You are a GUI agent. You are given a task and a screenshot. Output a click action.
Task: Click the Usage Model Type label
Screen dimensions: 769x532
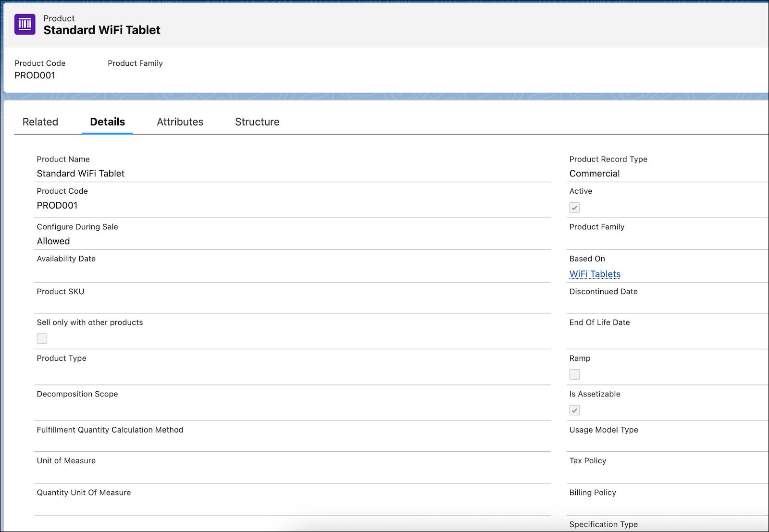pyautogui.click(x=604, y=430)
